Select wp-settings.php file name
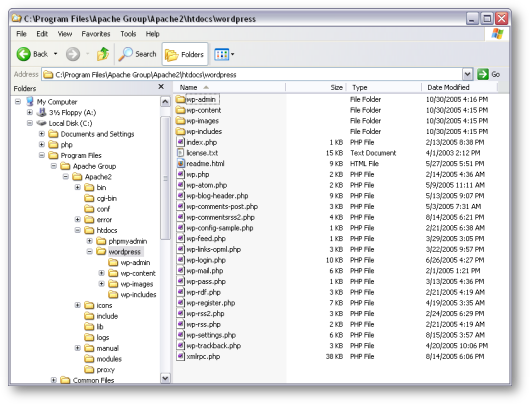This screenshot has width=530, height=404. click(211, 335)
